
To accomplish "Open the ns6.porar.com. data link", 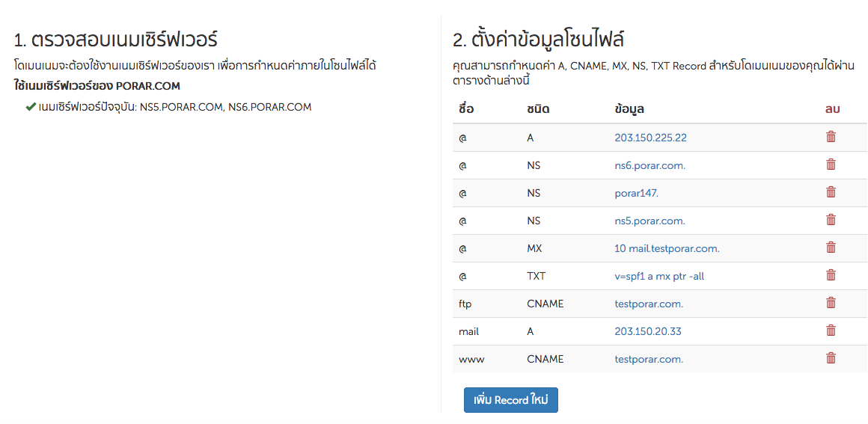I will [650, 166].
